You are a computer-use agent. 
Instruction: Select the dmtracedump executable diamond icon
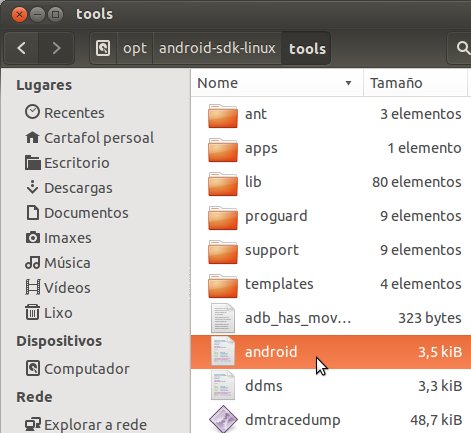(223, 419)
